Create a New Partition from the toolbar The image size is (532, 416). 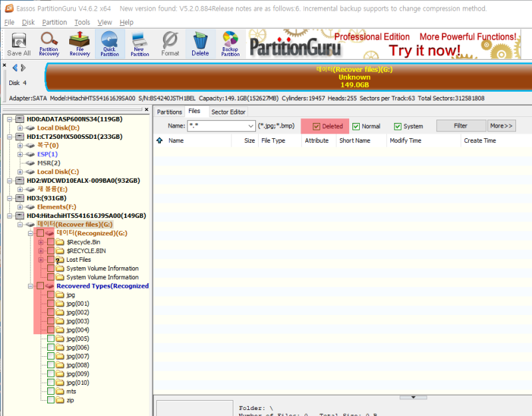click(x=140, y=44)
